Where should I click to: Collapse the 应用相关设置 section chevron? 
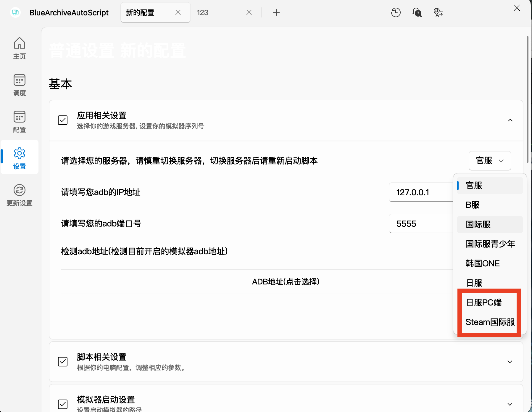pos(510,120)
